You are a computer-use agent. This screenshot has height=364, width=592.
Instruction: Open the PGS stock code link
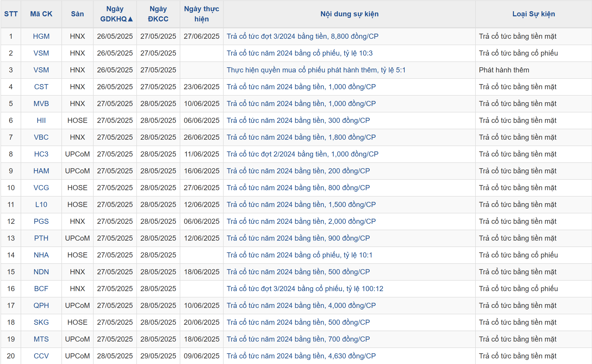(41, 222)
